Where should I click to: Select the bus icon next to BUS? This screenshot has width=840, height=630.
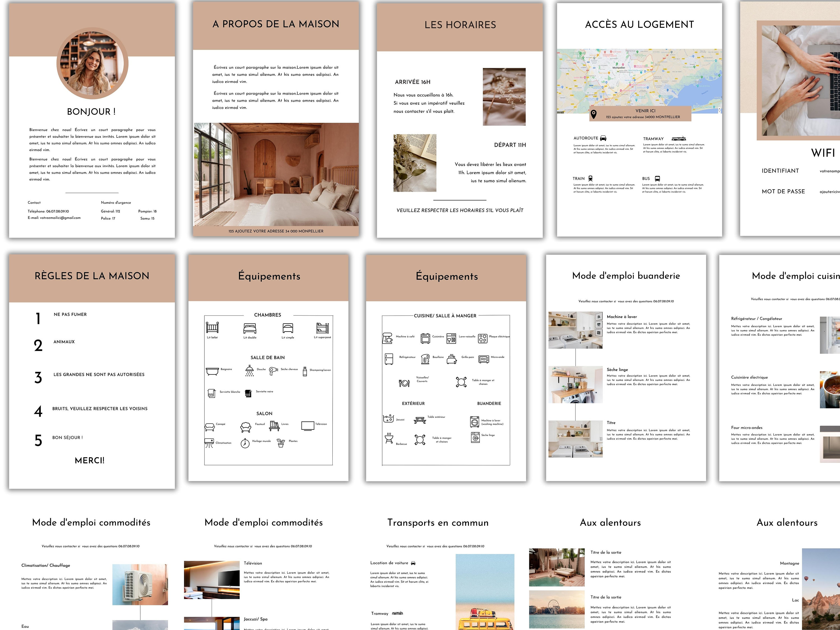(x=657, y=178)
